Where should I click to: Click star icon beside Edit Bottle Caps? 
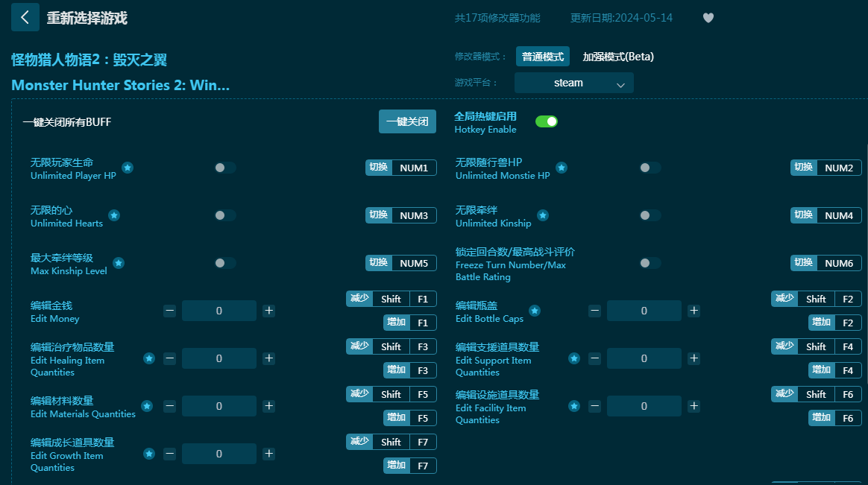[535, 311]
